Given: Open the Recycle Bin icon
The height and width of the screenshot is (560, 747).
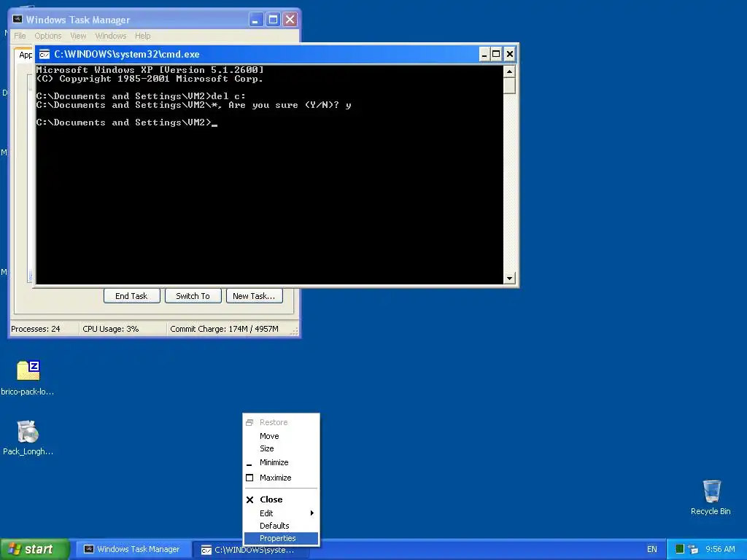Looking at the screenshot, I should tap(712, 491).
